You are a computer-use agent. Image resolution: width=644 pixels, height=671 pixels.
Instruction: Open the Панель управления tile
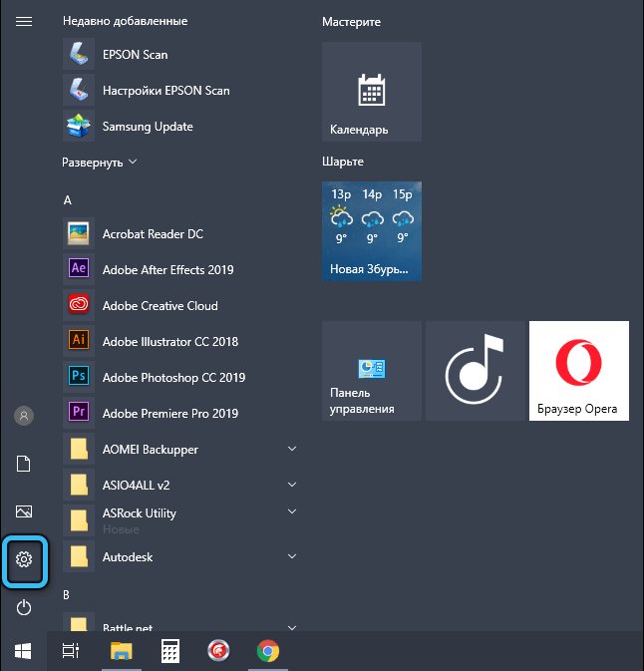pyautogui.click(x=372, y=371)
